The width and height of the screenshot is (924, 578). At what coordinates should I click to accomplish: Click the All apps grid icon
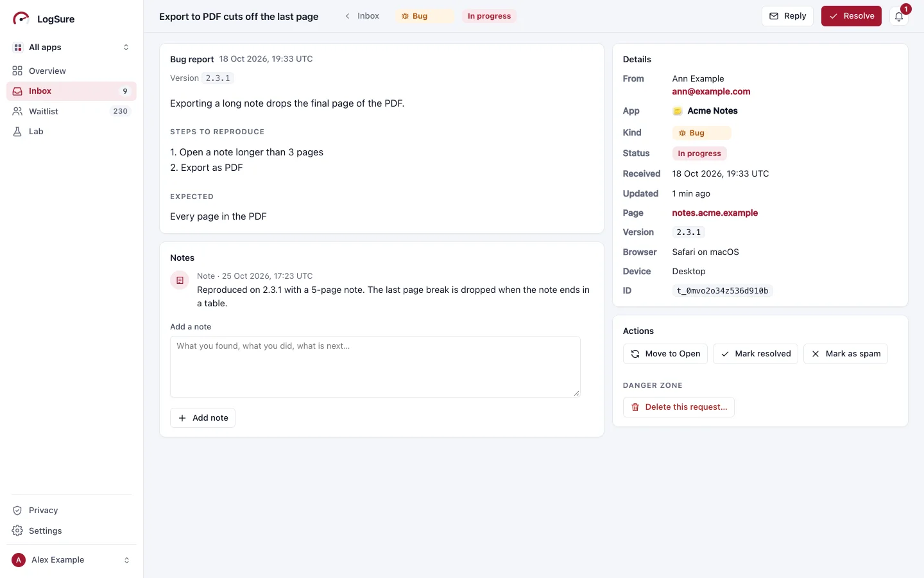click(18, 48)
